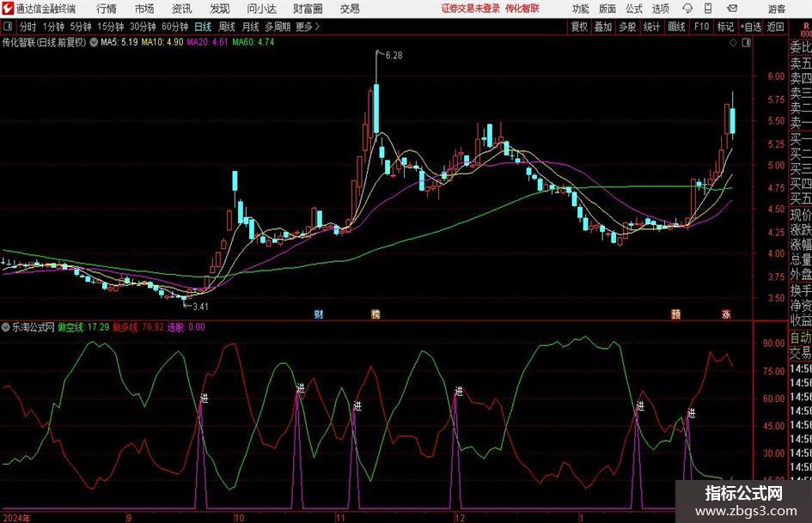812x523 pixels.
Task: Click the 标记 mark button
Action: pos(725,27)
